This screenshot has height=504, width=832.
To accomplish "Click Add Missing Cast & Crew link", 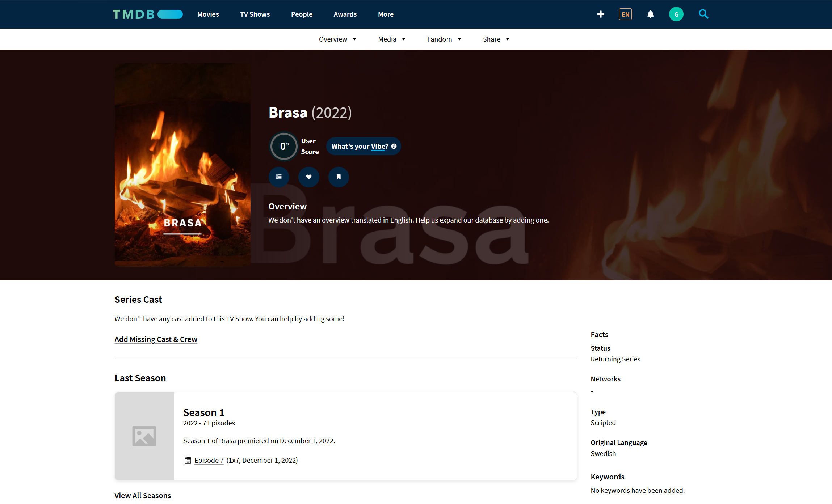I will click(156, 339).
